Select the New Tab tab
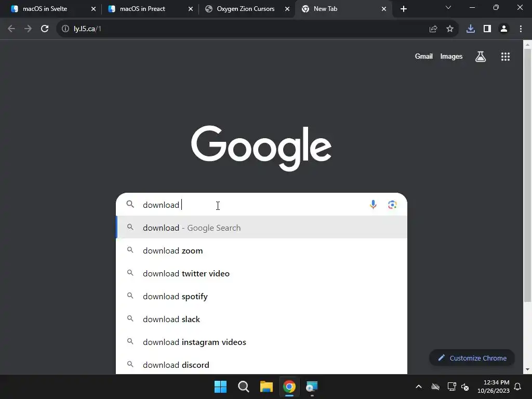This screenshot has height=399, width=532. click(x=343, y=9)
